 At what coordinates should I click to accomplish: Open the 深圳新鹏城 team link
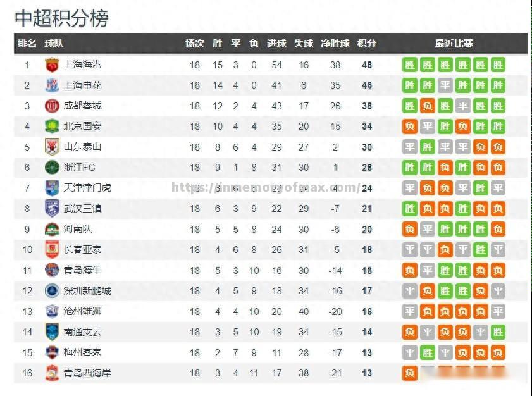87,291
